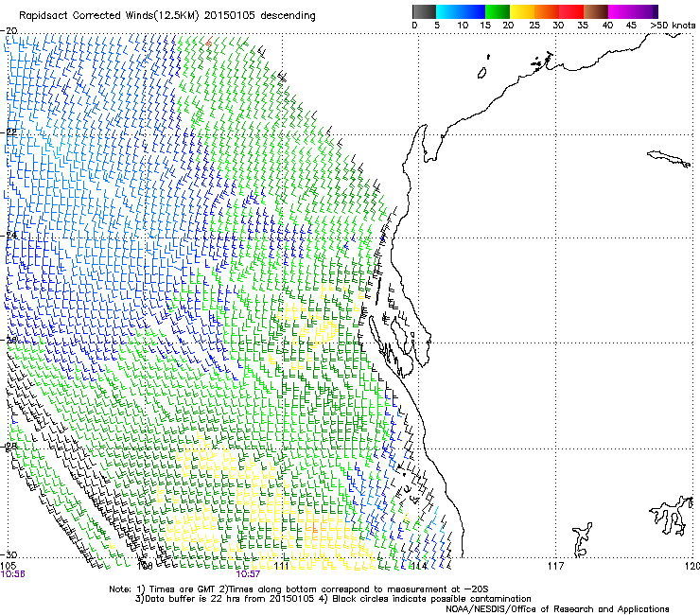This screenshot has height=615, width=700.
Task: Click the legend label '45'
Action: coord(631,26)
